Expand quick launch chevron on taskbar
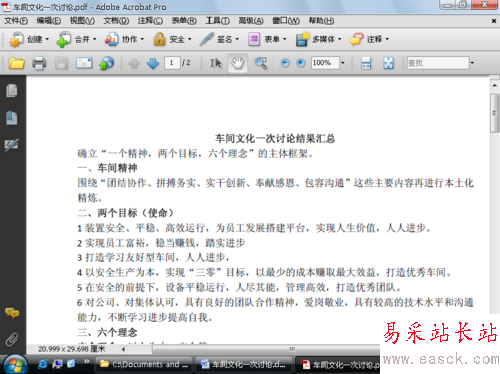This screenshot has width=500, height=374. click(86, 361)
